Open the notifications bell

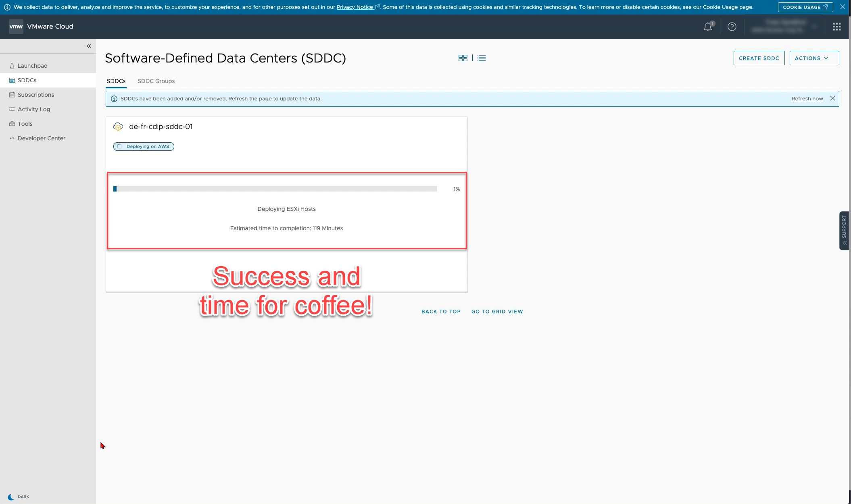point(708,27)
